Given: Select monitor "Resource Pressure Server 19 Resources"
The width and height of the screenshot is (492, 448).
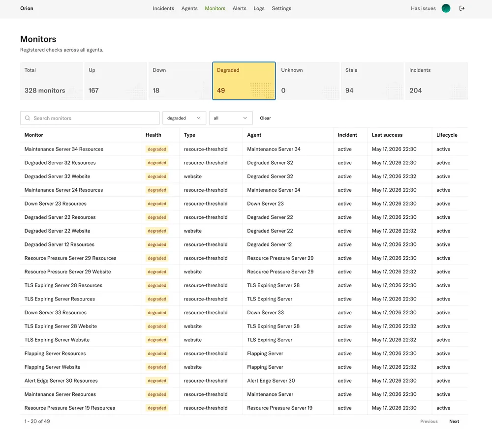Looking at the screenshot, I should point(70,408).
